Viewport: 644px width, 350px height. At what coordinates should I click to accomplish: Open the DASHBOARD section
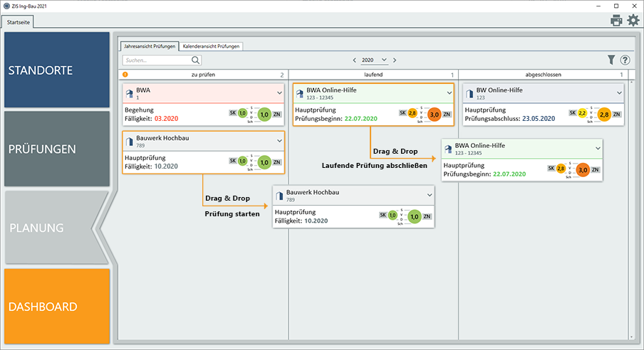pos(57,307)
